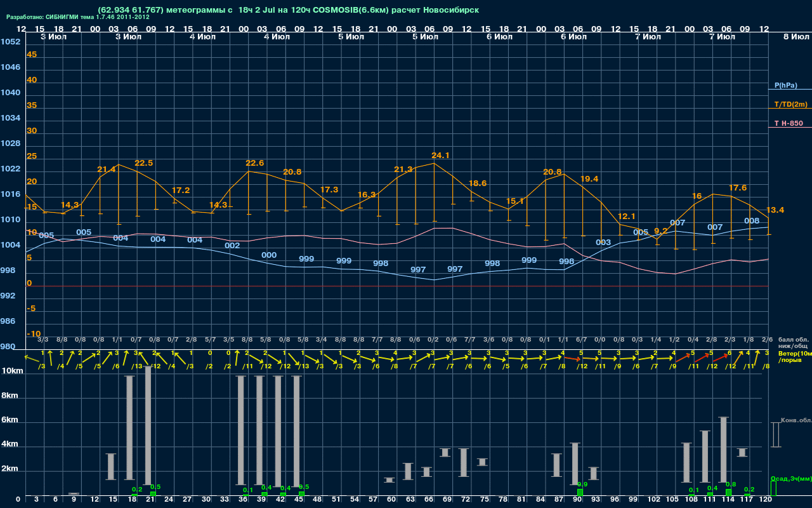Viewport: 812px width, 508px height.
Task: Click the green precipitation legend box
Action: tap(773, 488)
